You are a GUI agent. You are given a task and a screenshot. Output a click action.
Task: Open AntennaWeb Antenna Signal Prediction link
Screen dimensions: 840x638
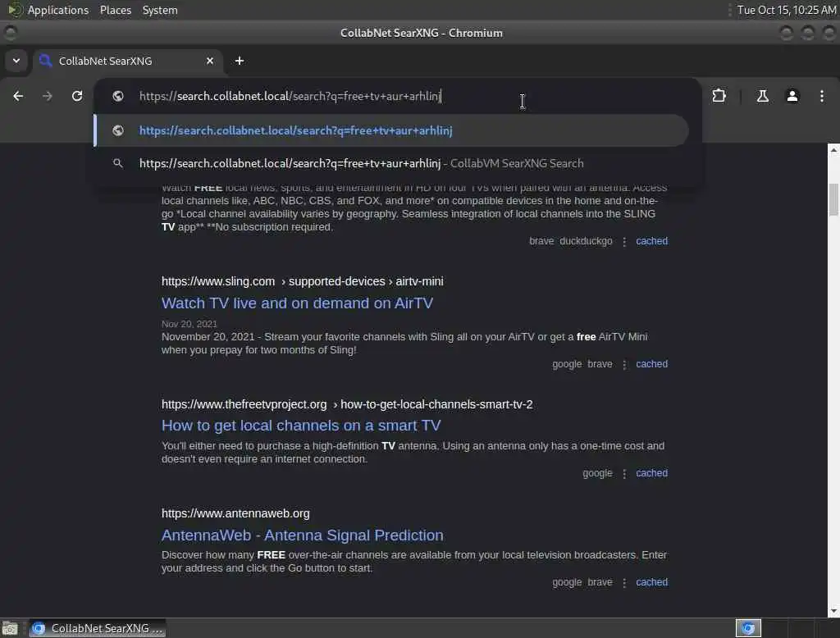(x=302, y=535)
